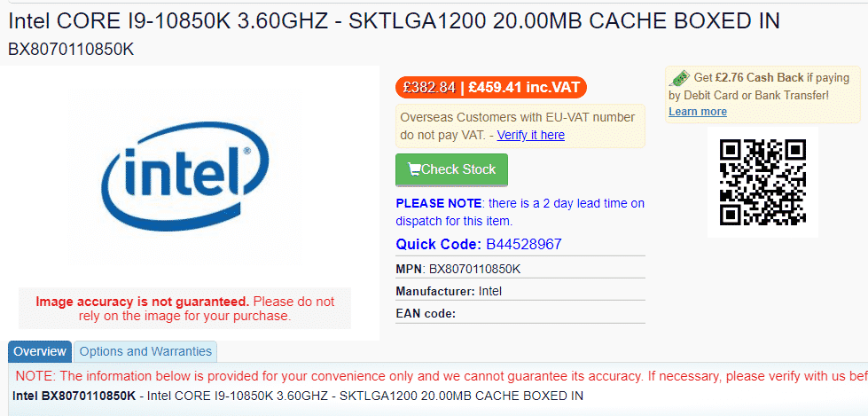Click the EAN code row
This screenshot has width=868, height=416.
pyautogui.click(x=520, y=313)
